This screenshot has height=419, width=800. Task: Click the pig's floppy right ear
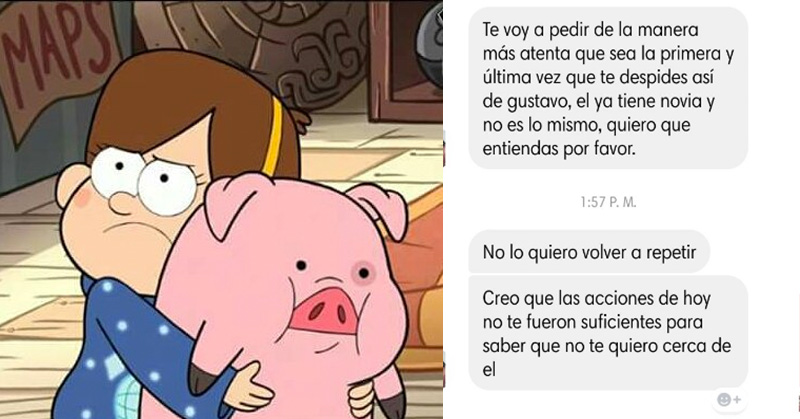(380, 209)
